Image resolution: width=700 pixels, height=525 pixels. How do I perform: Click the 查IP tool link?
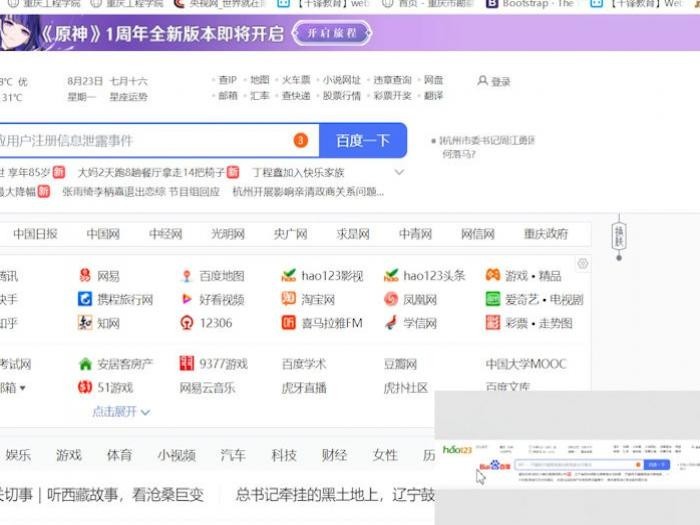[228, 80]
